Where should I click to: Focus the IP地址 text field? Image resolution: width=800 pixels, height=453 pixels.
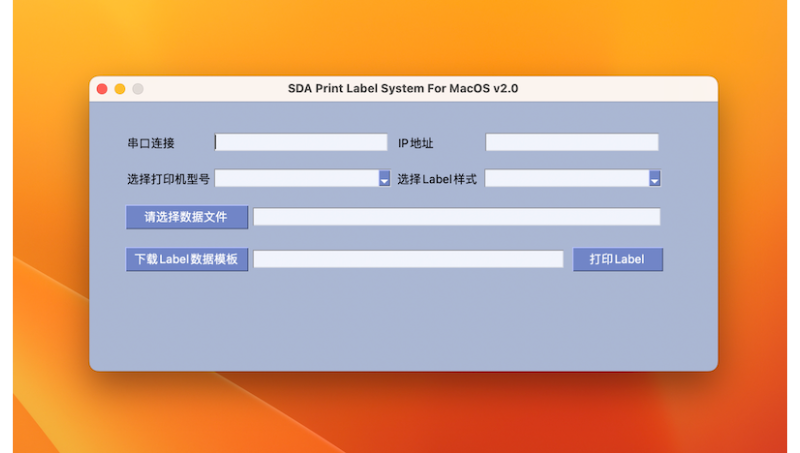pyautogui.click(x=572, y=142)
